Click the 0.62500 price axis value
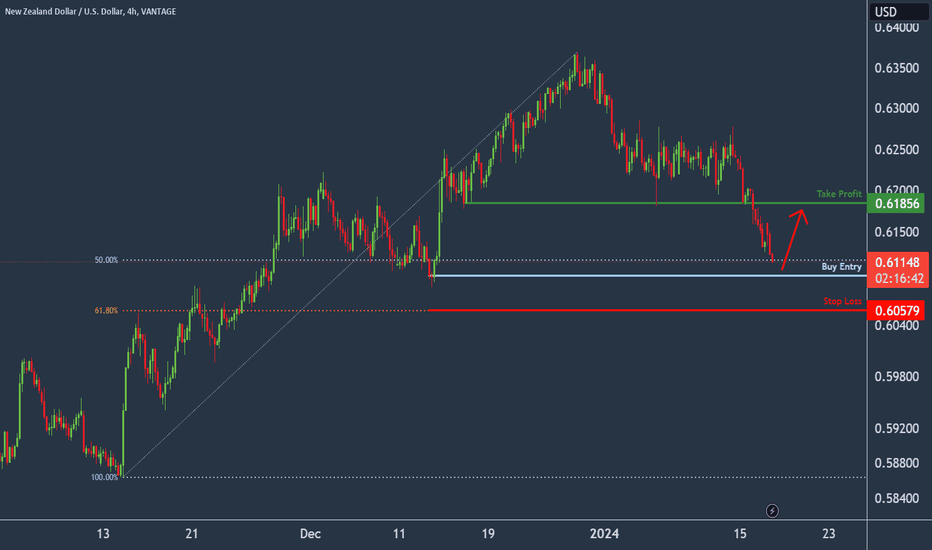 pos(896,150)
